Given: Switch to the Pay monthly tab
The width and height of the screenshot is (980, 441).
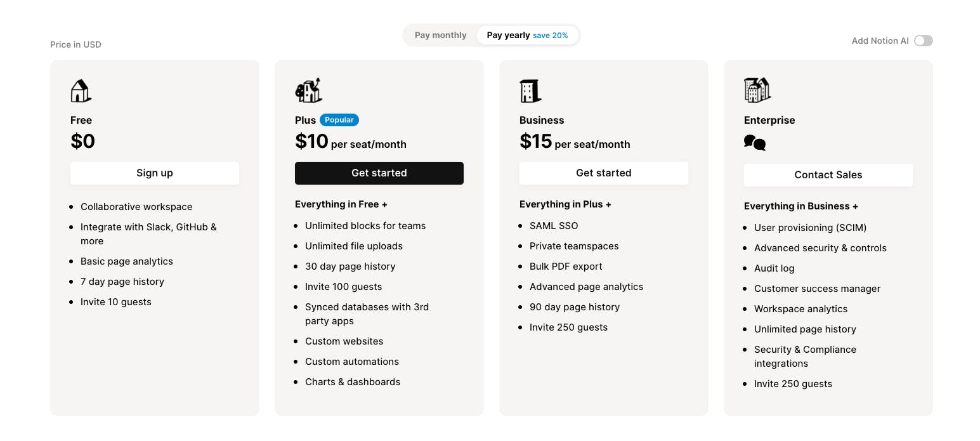Looking at the screenshot, I should point(440,35).
